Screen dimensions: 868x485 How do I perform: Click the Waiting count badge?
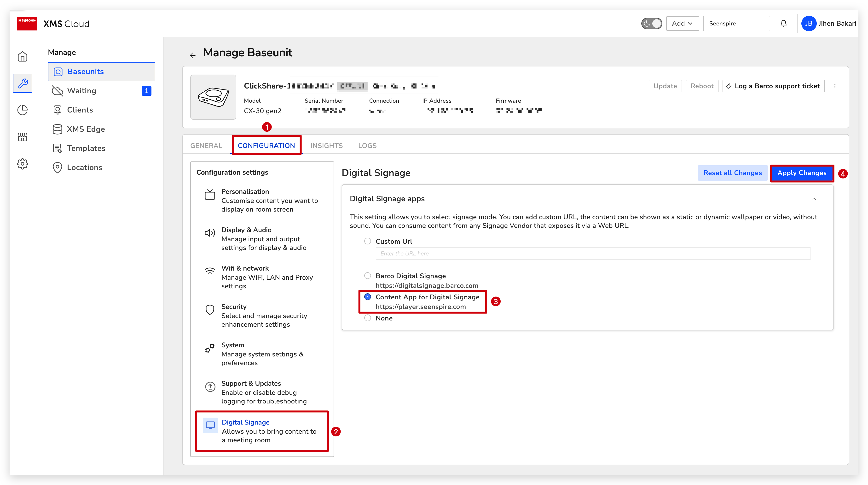click(x=147, y=91)
